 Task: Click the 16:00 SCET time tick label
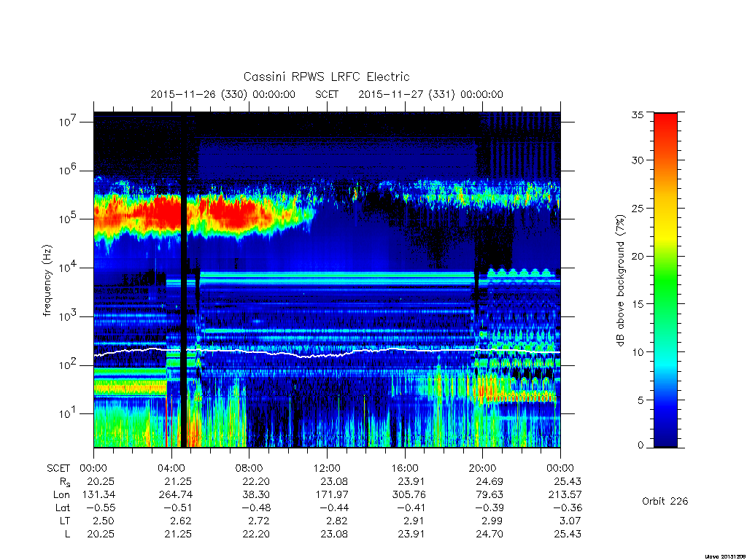coord(405,468)
